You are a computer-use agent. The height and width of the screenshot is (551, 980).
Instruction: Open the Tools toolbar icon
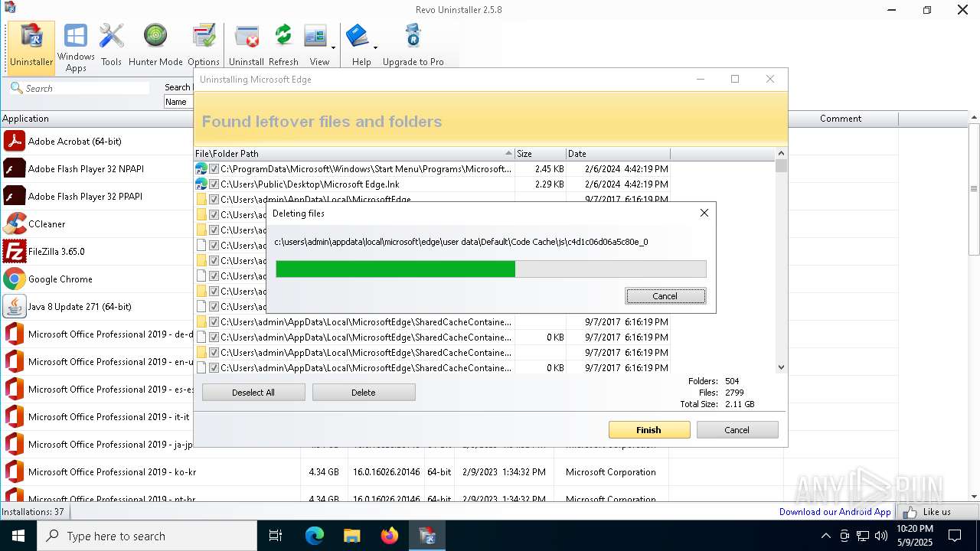pyautogui.click(x=111, y=46)
